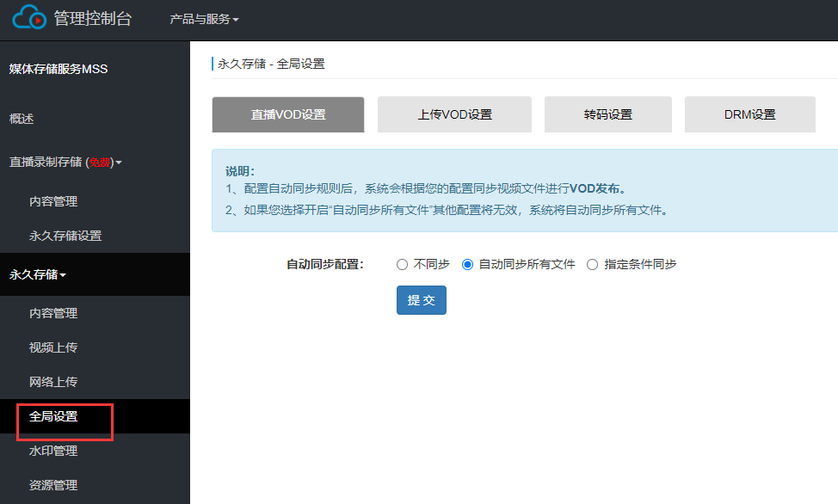838x504 pixels.
Task: Expand the 产品与服务 dropdown menu
Action: (x=204, y=19)
